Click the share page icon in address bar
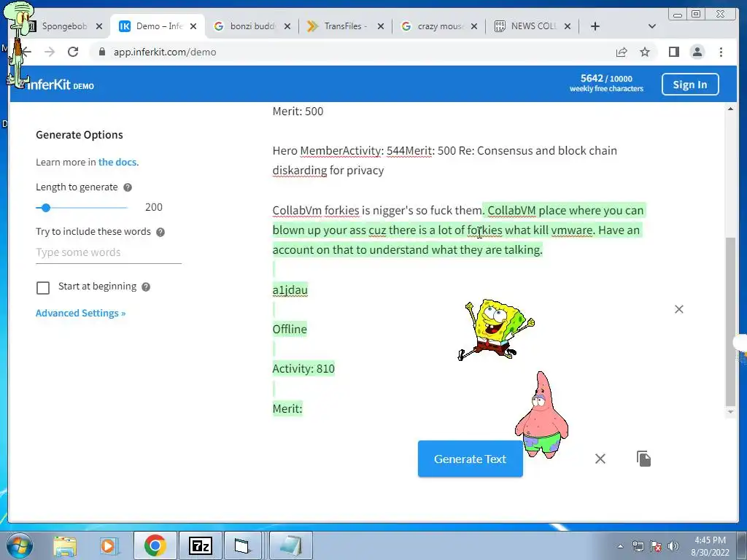Viewport: 747px width, 560px height. pos(622,52)
